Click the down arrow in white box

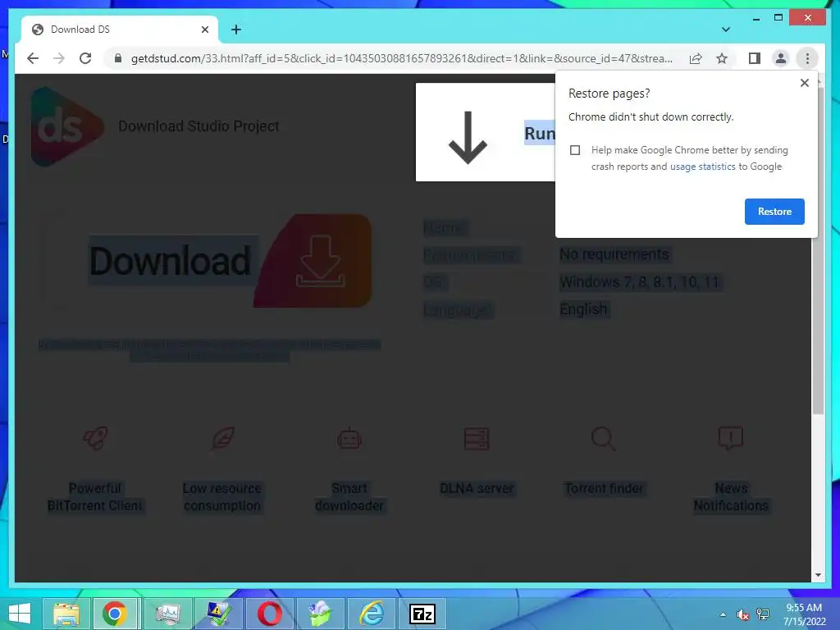[x=468, y=137]
